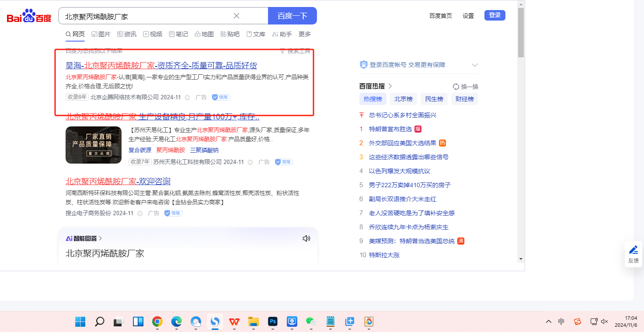Open the AI 助手 tab
Screen dimensions: 644x332
[282, 34]
